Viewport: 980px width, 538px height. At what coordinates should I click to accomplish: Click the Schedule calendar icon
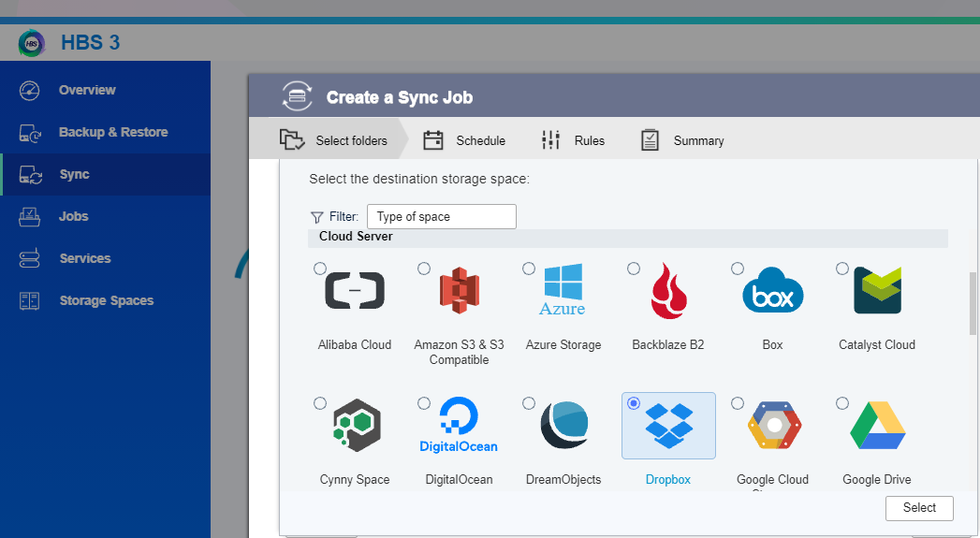[x=433, y=140]
